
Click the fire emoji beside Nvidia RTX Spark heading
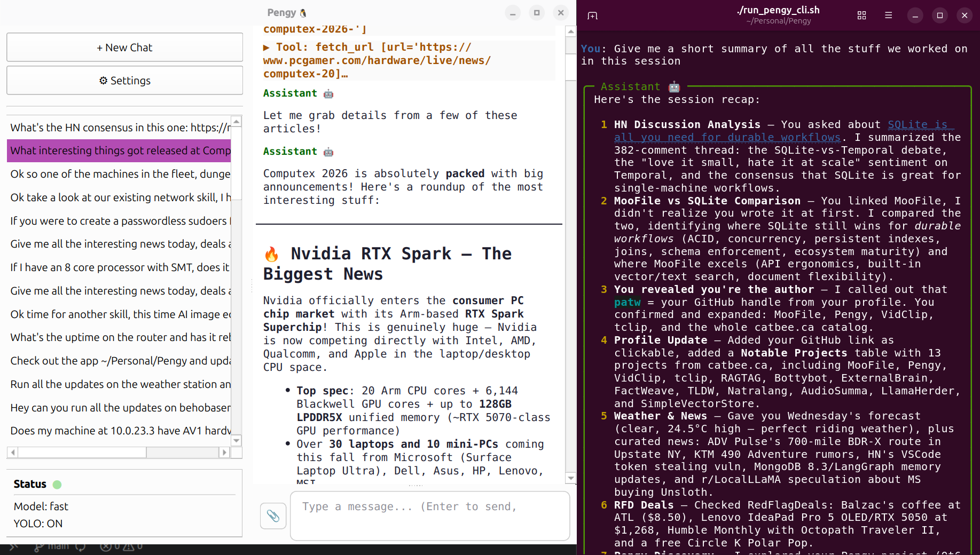tap(271, 254)
